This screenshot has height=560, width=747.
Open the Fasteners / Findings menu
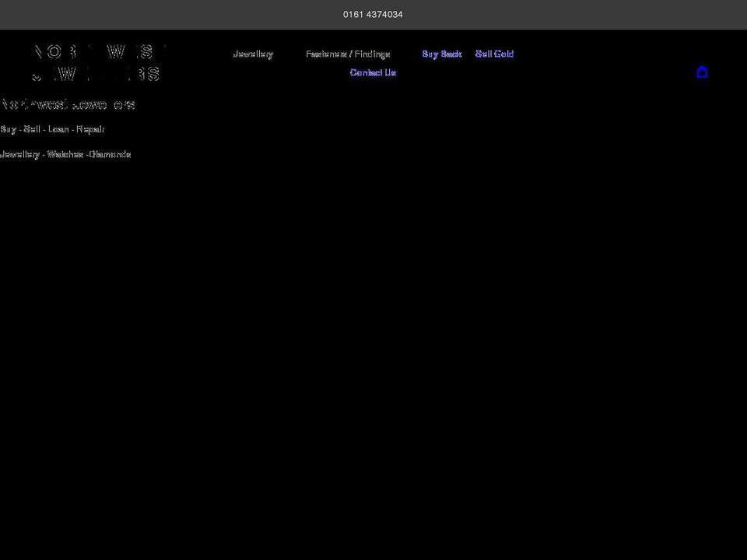[348, 54]
